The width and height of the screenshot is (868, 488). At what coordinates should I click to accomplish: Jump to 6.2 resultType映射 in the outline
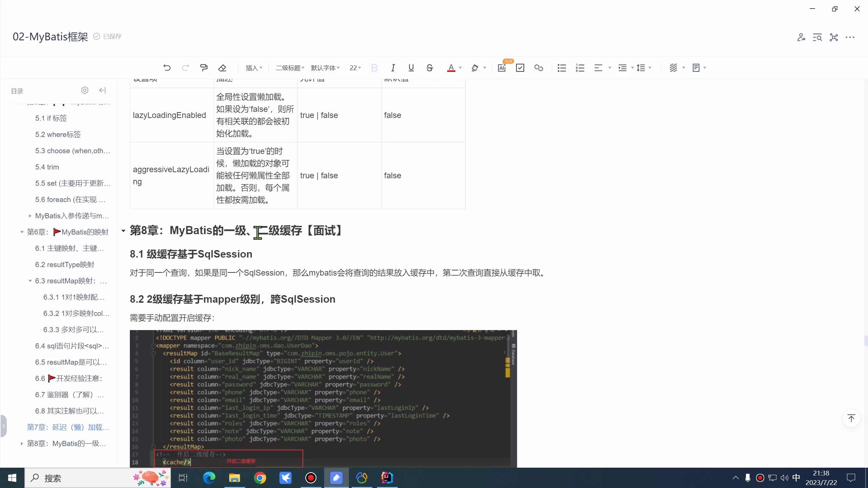[x=65, y=264]
